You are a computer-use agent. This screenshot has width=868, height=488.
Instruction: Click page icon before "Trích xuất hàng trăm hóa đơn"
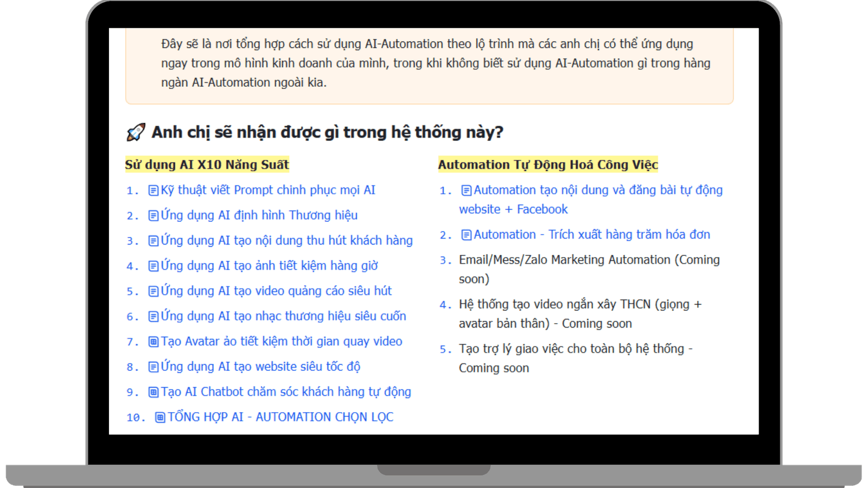466,235
